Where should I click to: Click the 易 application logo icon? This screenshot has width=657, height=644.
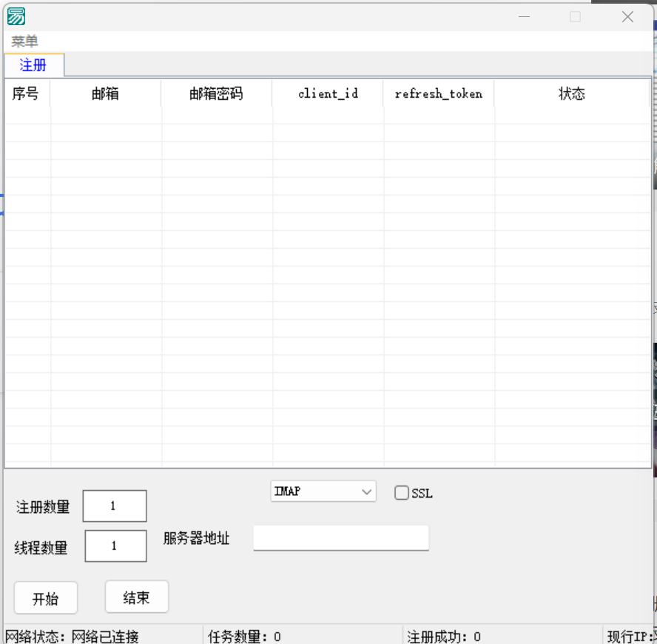tap(16, 16)
